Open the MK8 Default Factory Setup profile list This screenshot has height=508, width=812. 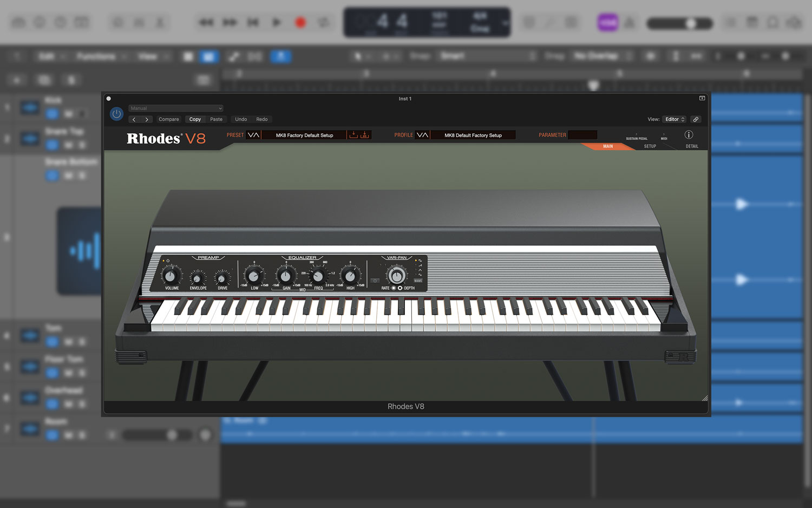pyautogui.click(x=473, y=135)
